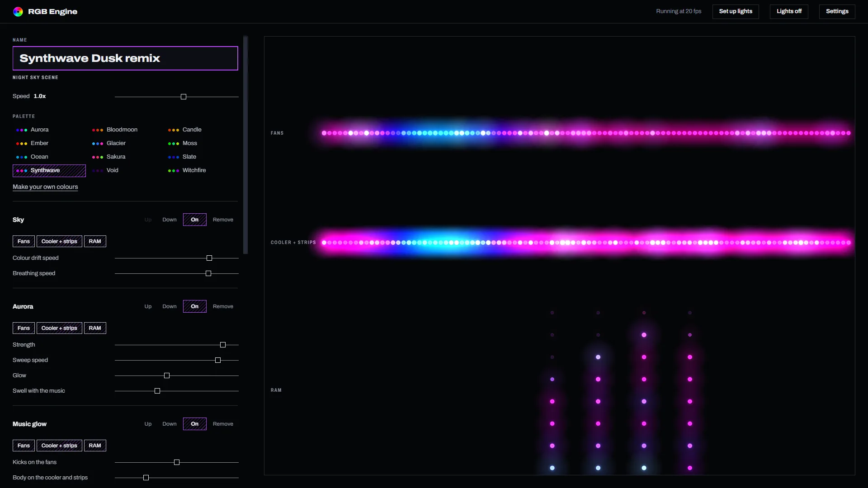Remove the Music glow layer

coord(223,424)
